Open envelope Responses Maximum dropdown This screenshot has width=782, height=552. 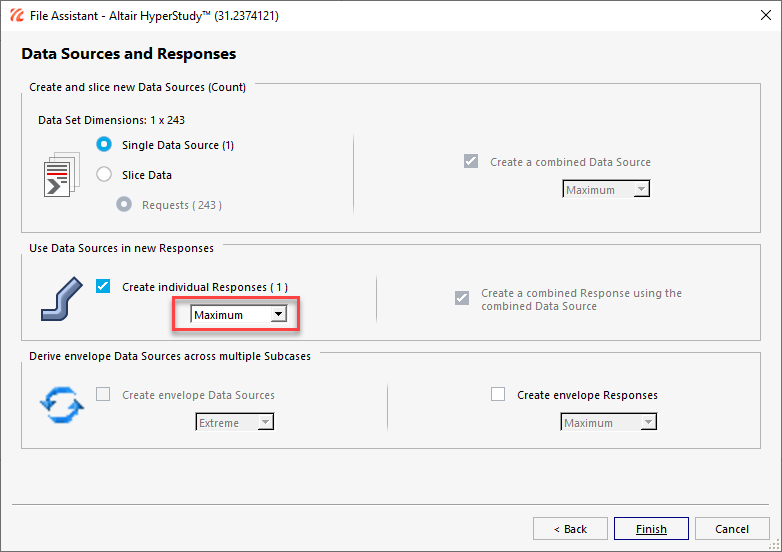(x=608, y=422)
